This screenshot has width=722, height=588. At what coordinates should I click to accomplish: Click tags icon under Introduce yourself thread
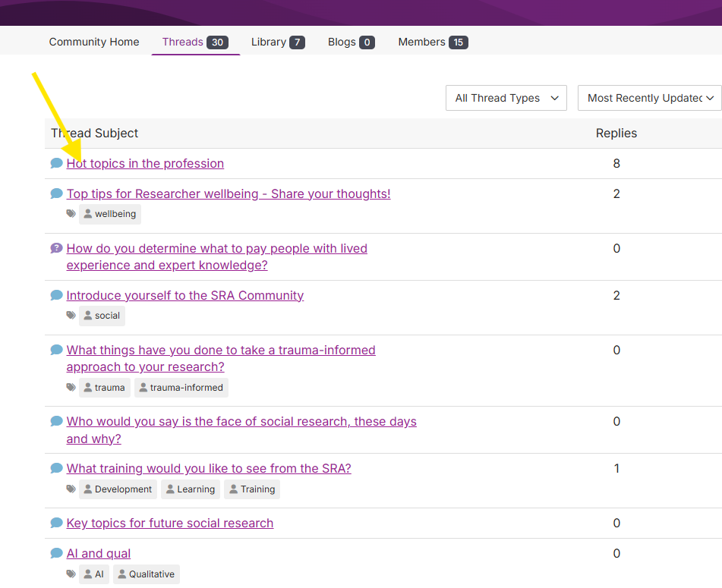(x=71, y=315)
